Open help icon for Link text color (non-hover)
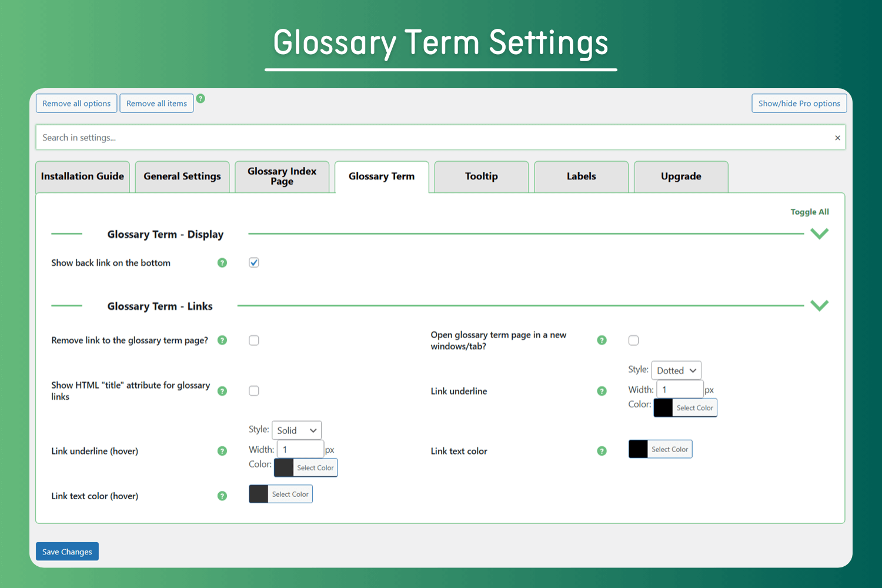The image size is (882, 588). (602, 451)
